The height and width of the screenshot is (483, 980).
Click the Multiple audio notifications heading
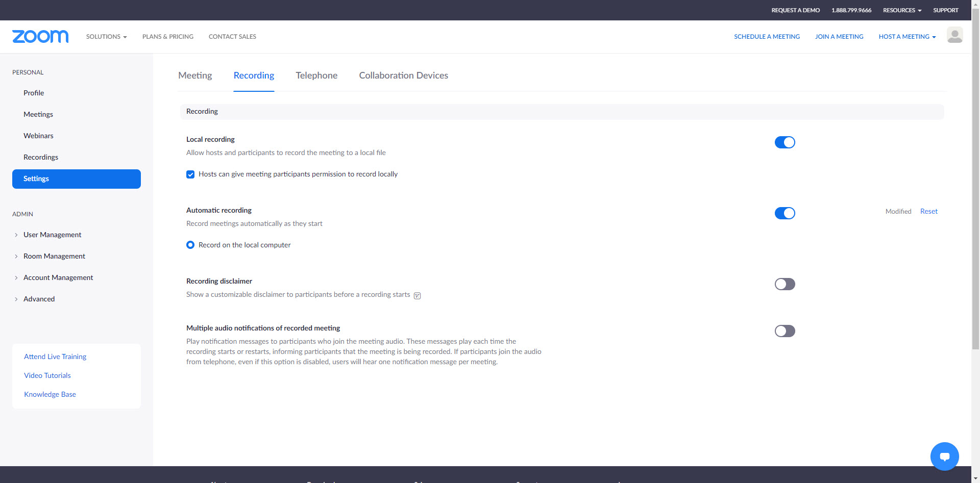click(x=263, y=328)
